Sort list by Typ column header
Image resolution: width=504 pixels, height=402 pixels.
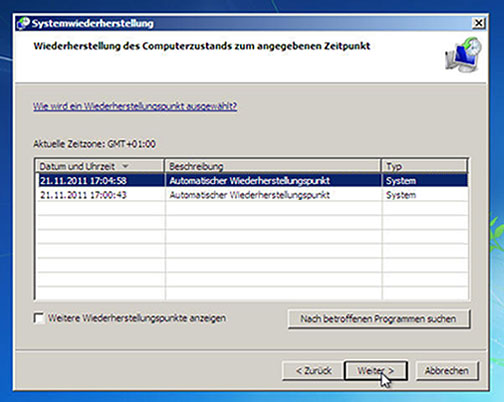coord(424,166)
